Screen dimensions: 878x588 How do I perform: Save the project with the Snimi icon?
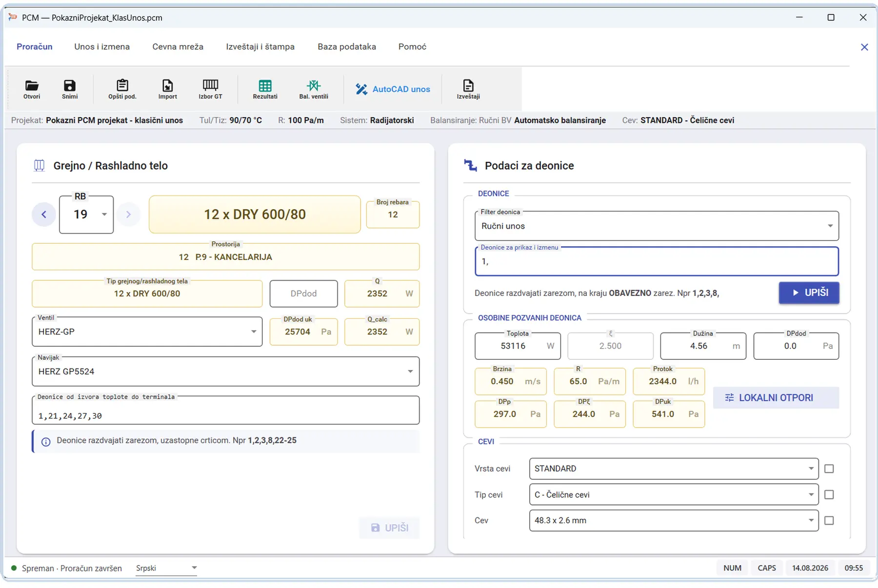click(x=70, y=89)
